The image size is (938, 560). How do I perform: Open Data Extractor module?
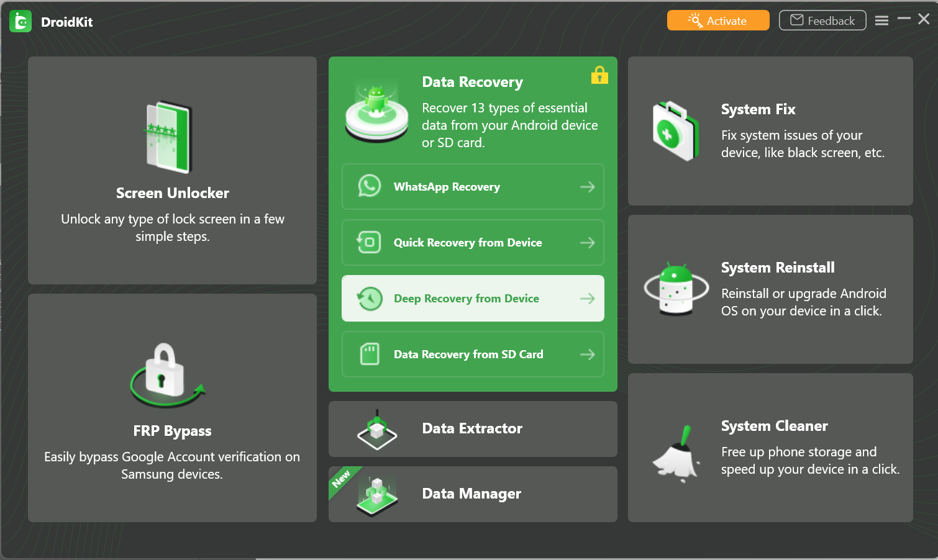473,429
